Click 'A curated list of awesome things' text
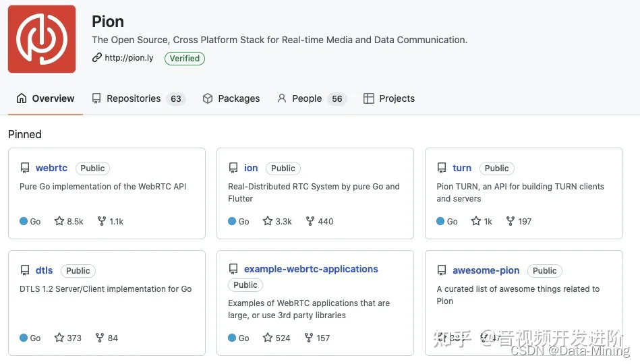640x364 pixels. click(x=518, y=295)
